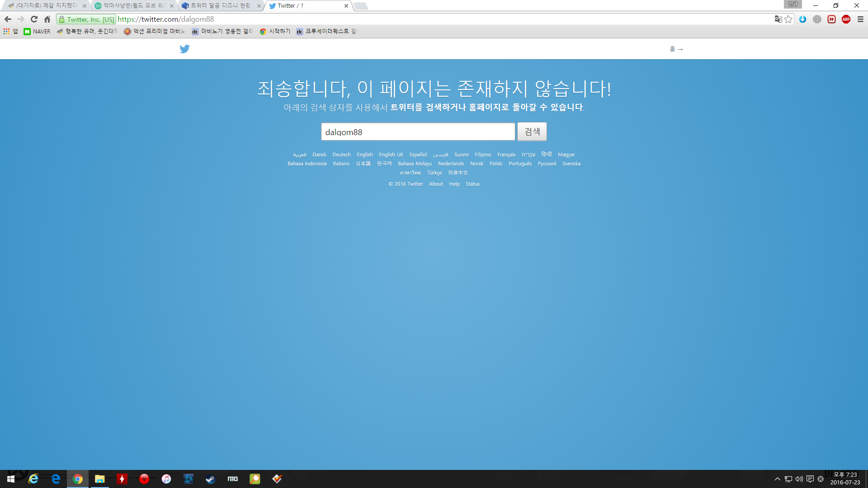Open the Adblock Plus extension icon
Screen dimensions: 868x488
tap(846, 19)
